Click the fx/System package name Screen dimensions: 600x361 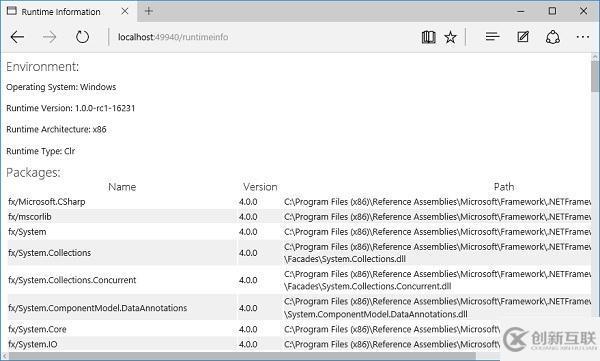27,232
